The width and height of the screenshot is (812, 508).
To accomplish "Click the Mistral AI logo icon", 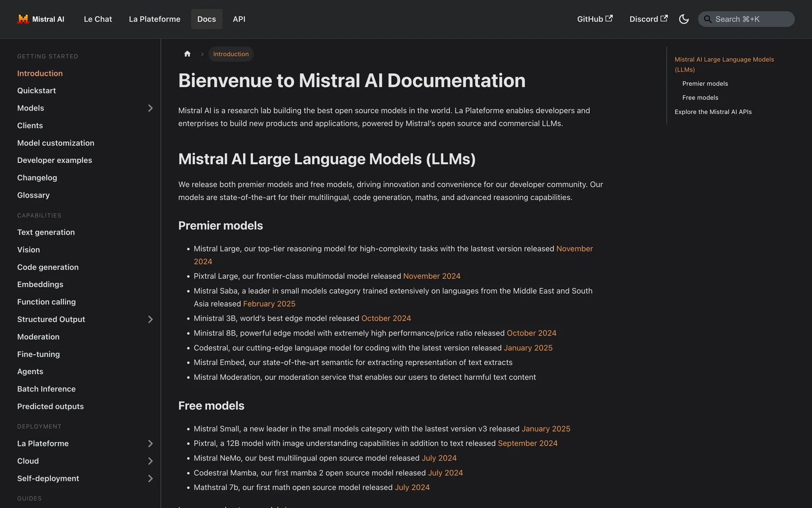I will [x=23, y=19].
